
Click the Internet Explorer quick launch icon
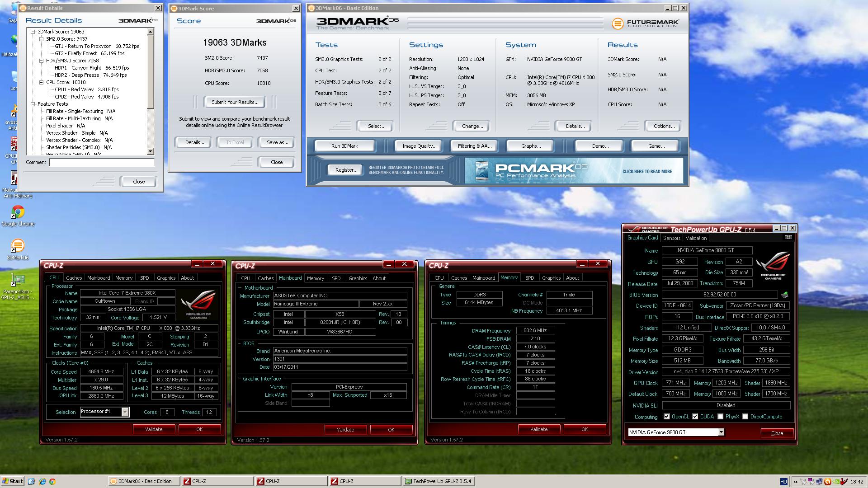coord(42,481)
